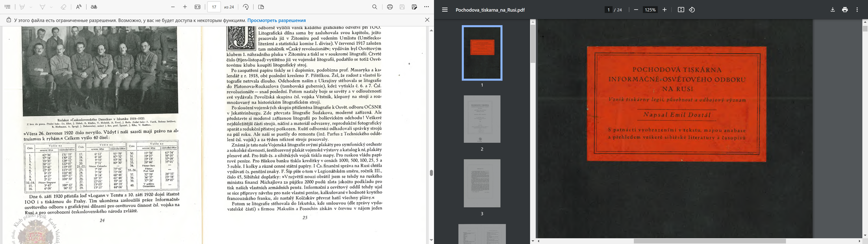Click the page number 24 at the page bottom
Viewport: 868px width, 244px height.
tap(102, 220)
